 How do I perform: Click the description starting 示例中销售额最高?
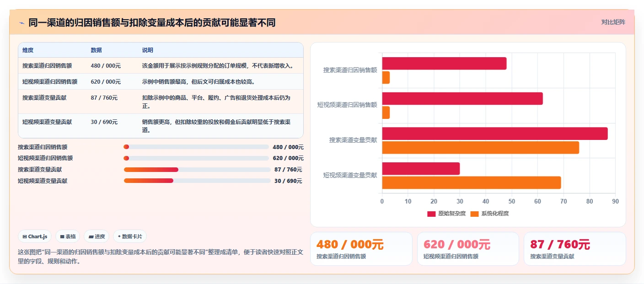click(x=199, y=81)
